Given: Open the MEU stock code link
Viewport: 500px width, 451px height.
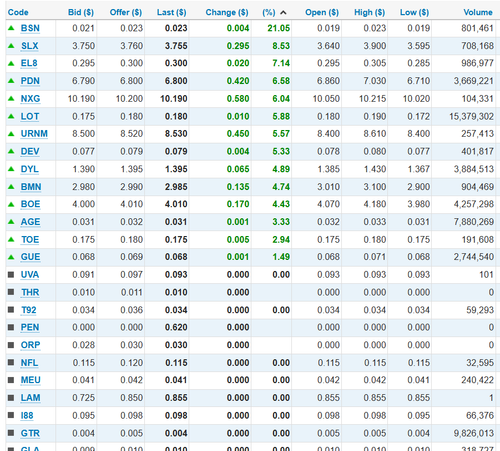Looking at the screenshot, I should click(31, 380).
